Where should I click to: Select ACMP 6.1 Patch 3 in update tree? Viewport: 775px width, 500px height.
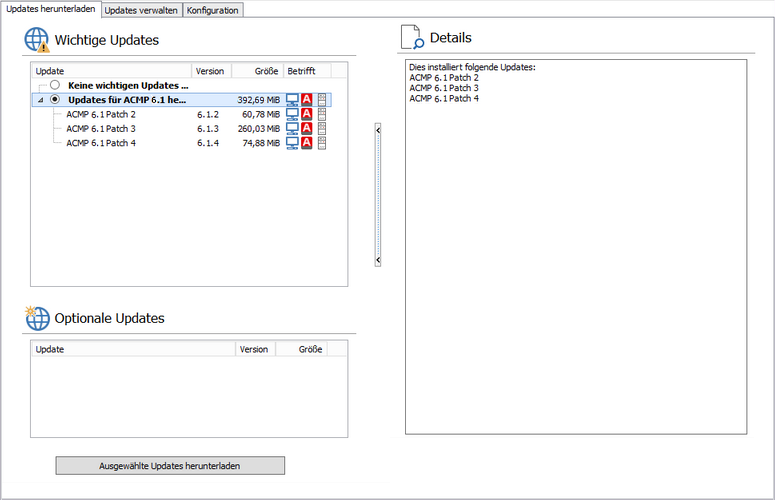[x=101, y=128]
